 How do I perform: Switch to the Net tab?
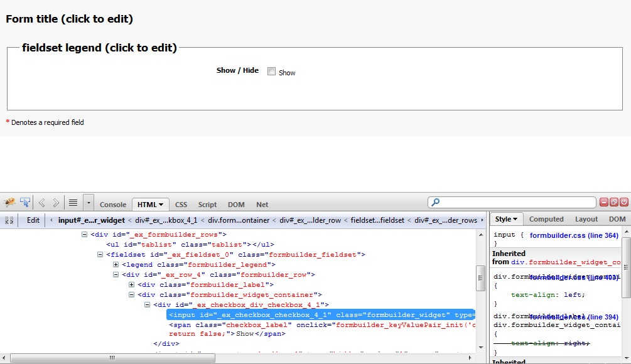[x=262, y=205]
